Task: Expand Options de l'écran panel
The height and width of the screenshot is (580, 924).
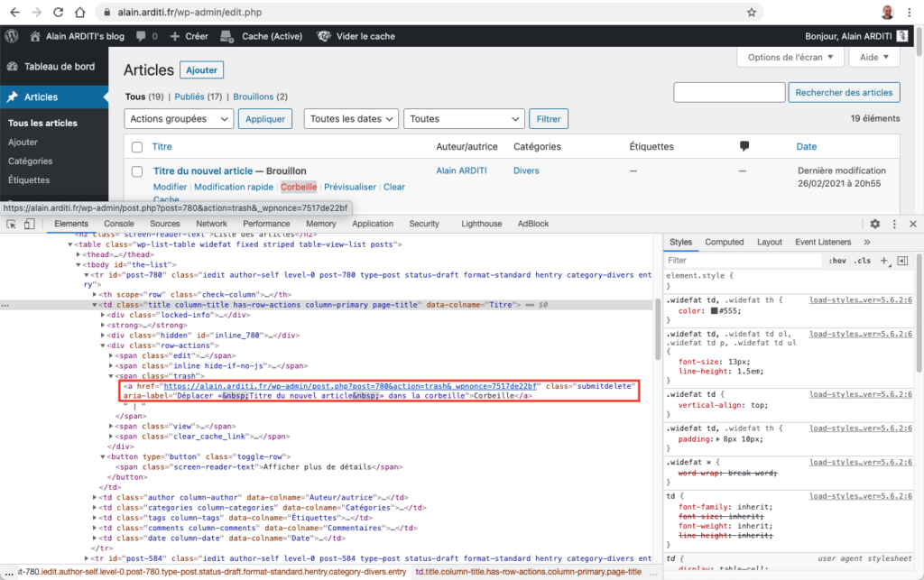Action: [x=790, y=57]
